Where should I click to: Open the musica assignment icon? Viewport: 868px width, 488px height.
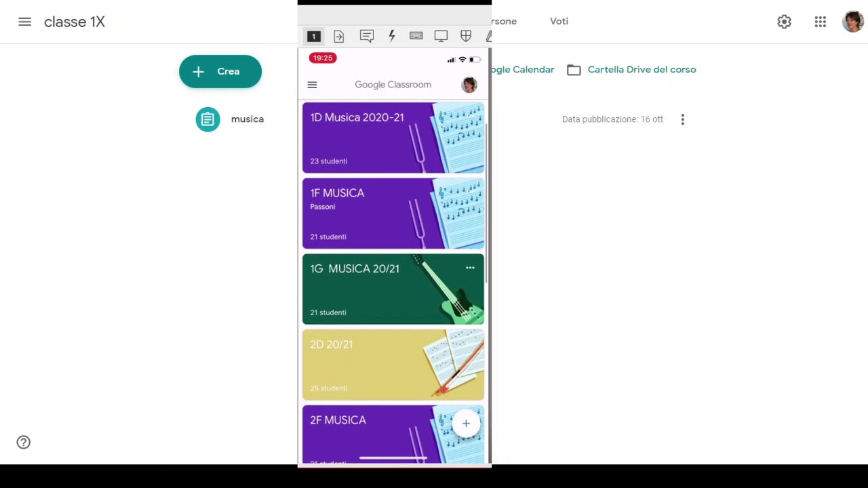[x=208, y=119]
